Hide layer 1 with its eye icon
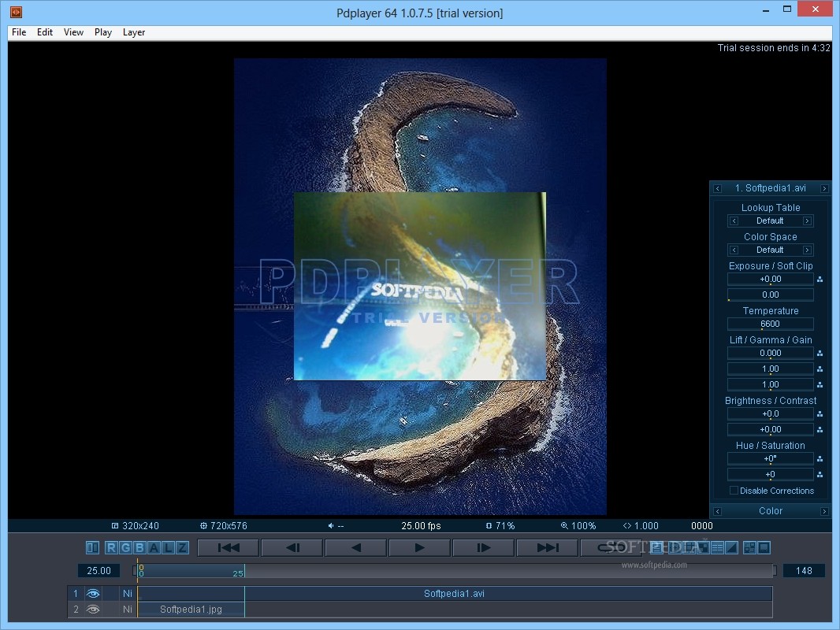 [93, 593]
